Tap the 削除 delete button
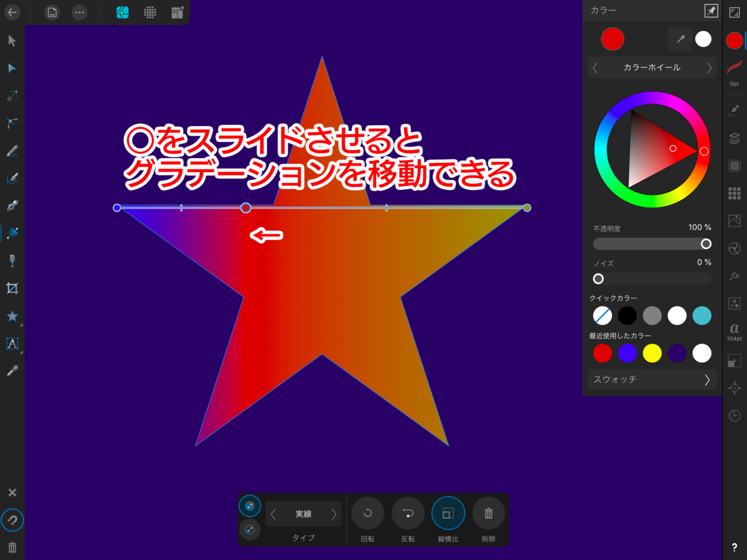Viewport: 747px width, 560px height. click(x=488, y=513)
